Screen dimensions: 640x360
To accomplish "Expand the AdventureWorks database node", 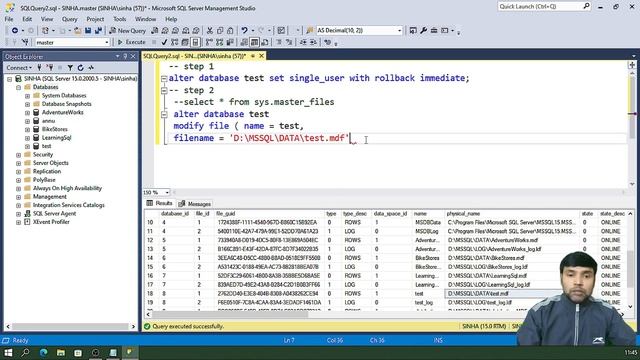I will (27, 113).
